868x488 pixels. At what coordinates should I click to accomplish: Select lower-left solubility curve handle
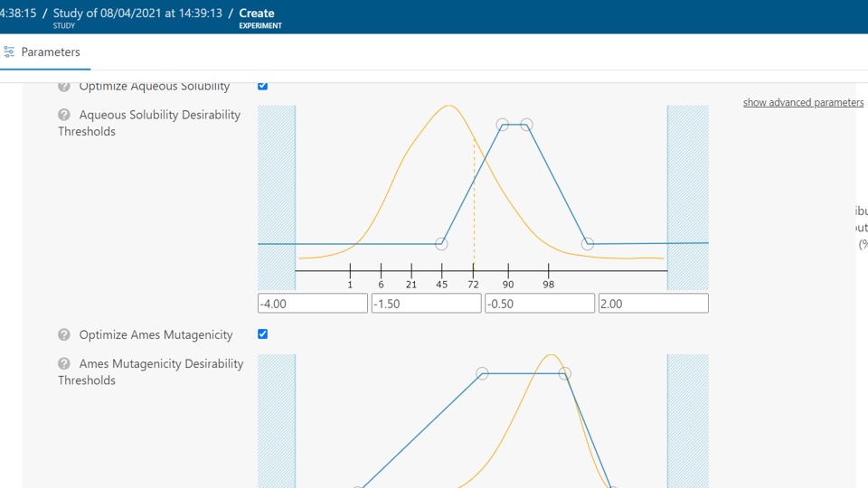click(441, 244)
